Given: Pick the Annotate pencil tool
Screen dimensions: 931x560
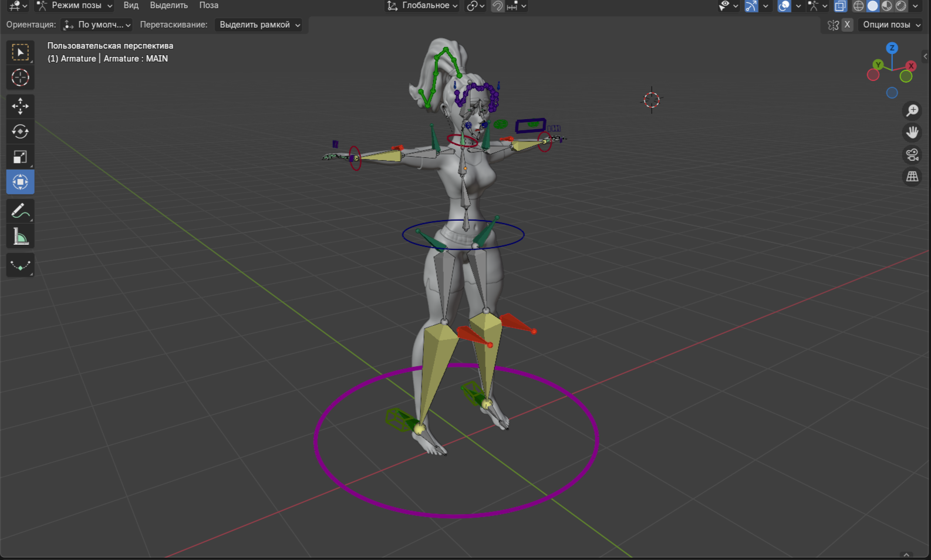Looking at the screenshot, I should [20, 211].
